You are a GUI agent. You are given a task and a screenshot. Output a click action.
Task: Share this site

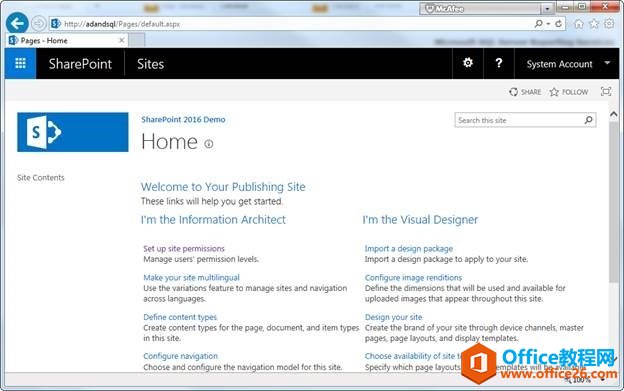(525, 92)
